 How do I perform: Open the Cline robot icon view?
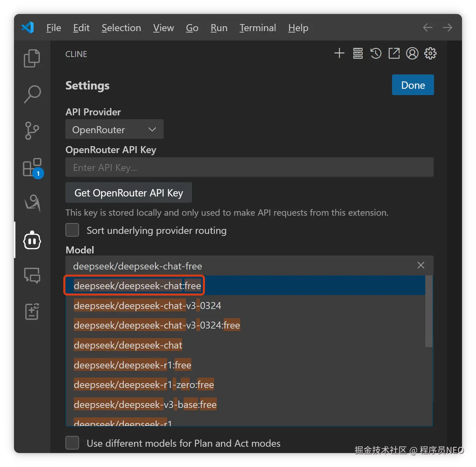pos(32,240)
